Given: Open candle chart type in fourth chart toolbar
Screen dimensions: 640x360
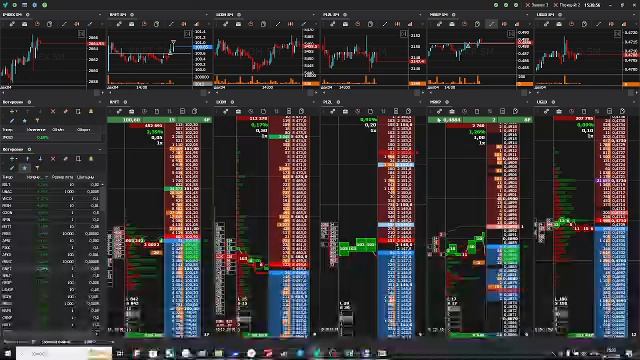Looking at the screenshot, I should 398,24.
